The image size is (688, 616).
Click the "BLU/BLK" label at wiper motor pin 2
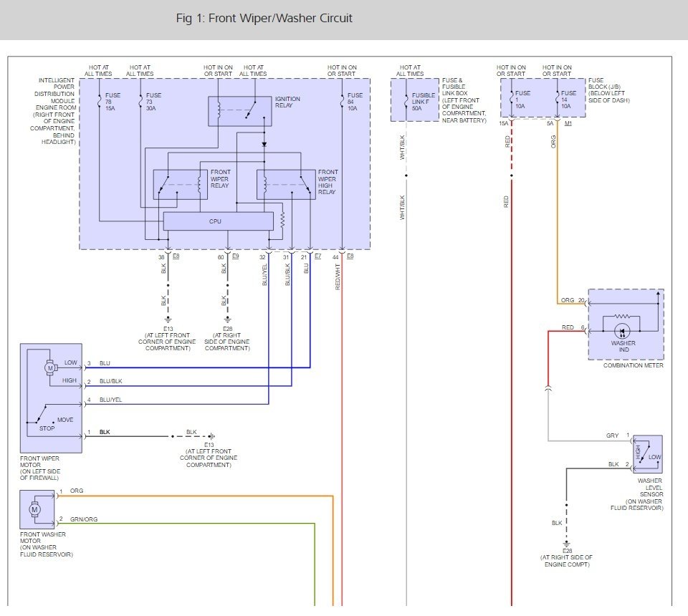[x=110, y=382]
